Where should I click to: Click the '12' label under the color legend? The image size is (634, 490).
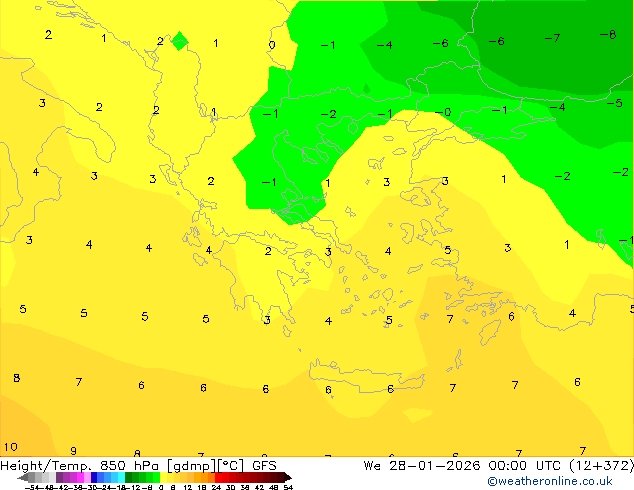pos(187,487)
